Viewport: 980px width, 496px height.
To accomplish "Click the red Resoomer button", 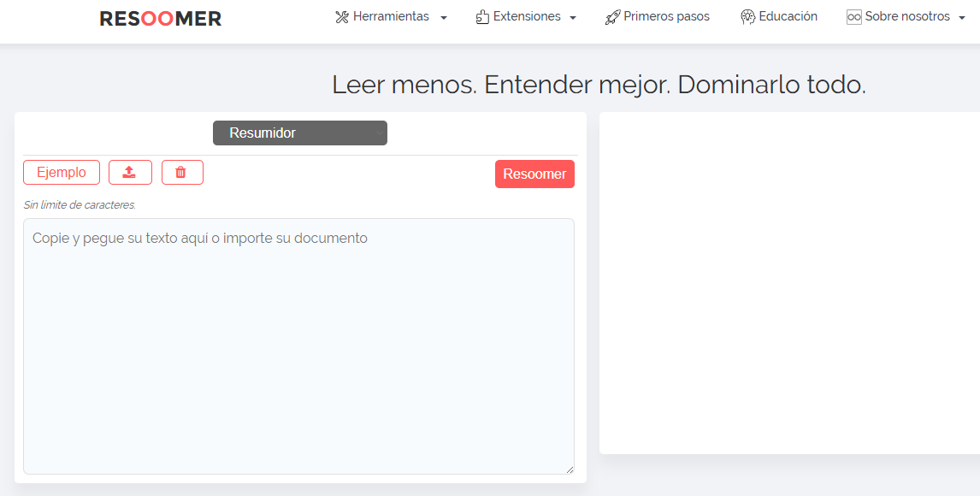I will 534,174.
